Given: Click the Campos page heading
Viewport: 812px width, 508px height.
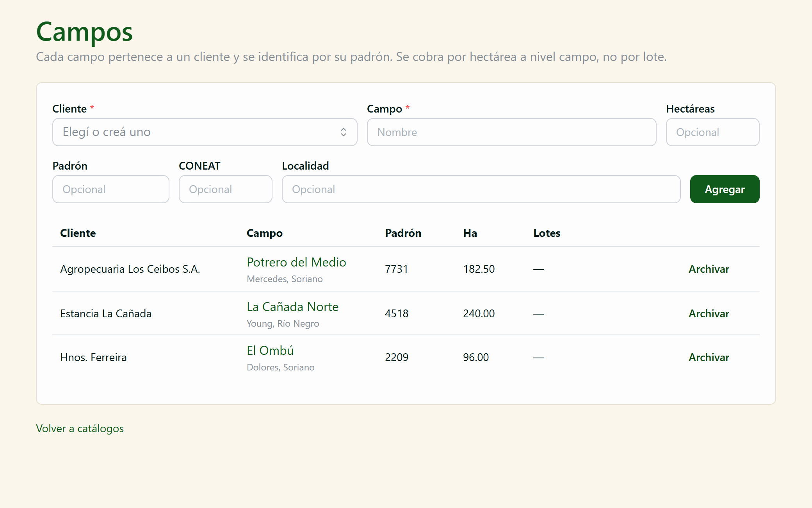Looking at the screenshot, I should 84,32.
